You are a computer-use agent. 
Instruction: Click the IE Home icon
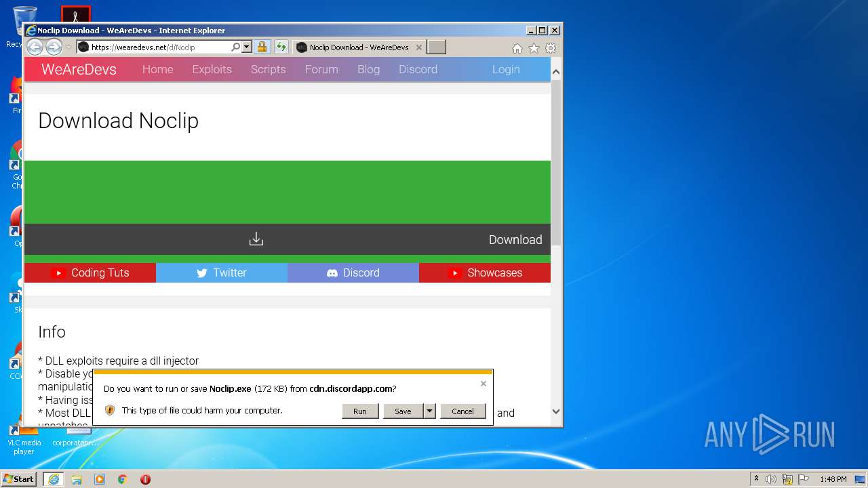(517, 48)
